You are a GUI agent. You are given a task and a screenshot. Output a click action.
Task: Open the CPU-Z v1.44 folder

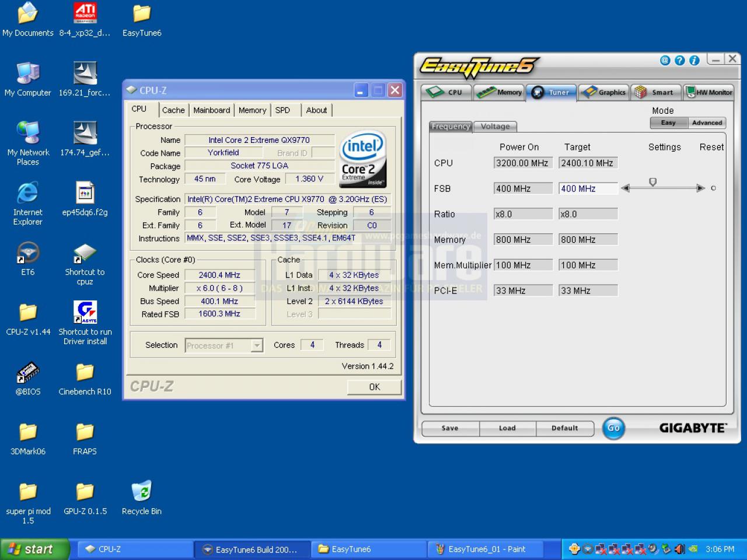(27, 319)
